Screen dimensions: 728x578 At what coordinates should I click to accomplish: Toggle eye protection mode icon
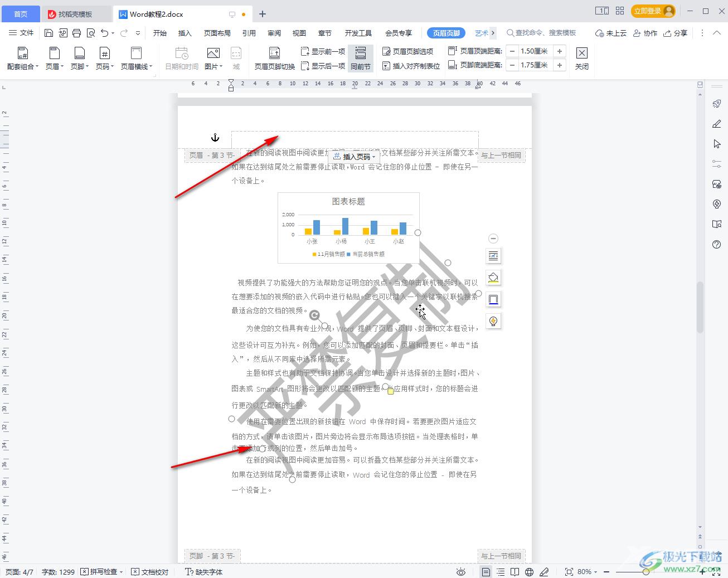tap(461, 572)
